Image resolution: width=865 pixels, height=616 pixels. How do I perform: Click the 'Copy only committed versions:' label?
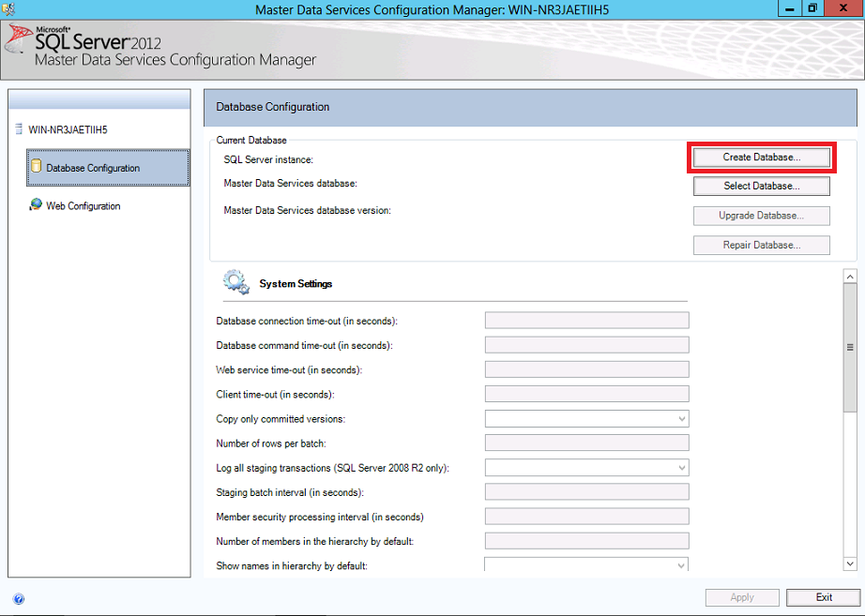[x=281, y=419]
